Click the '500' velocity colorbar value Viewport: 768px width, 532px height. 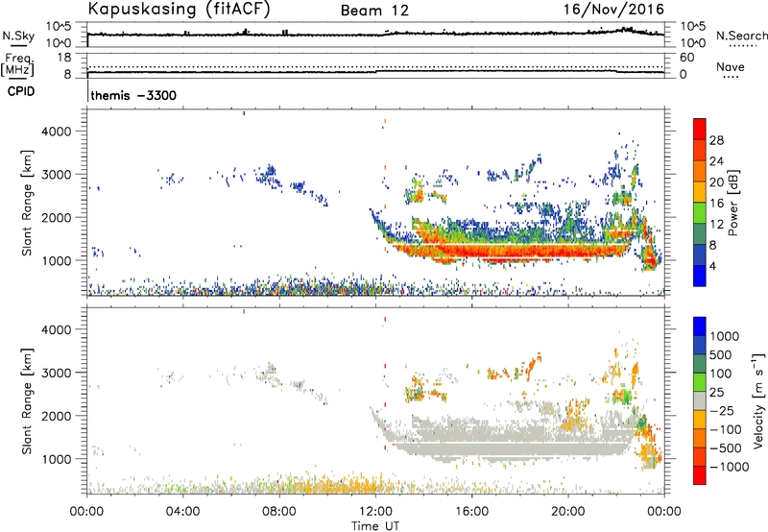click(721, 355)
